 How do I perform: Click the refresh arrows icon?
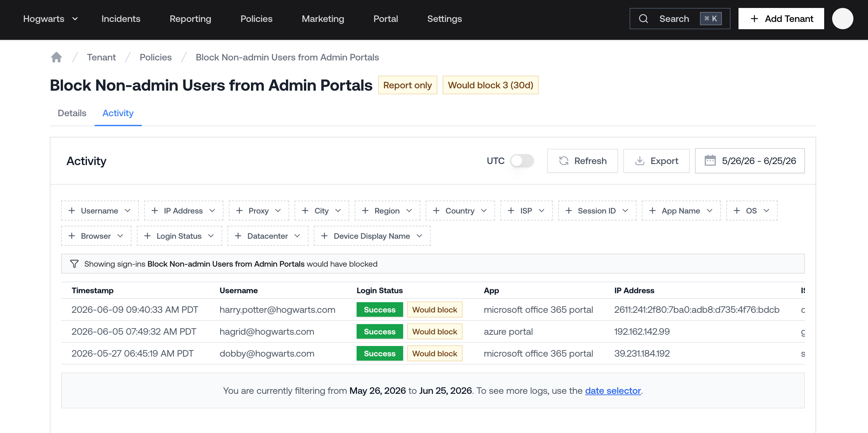(564, 161)
